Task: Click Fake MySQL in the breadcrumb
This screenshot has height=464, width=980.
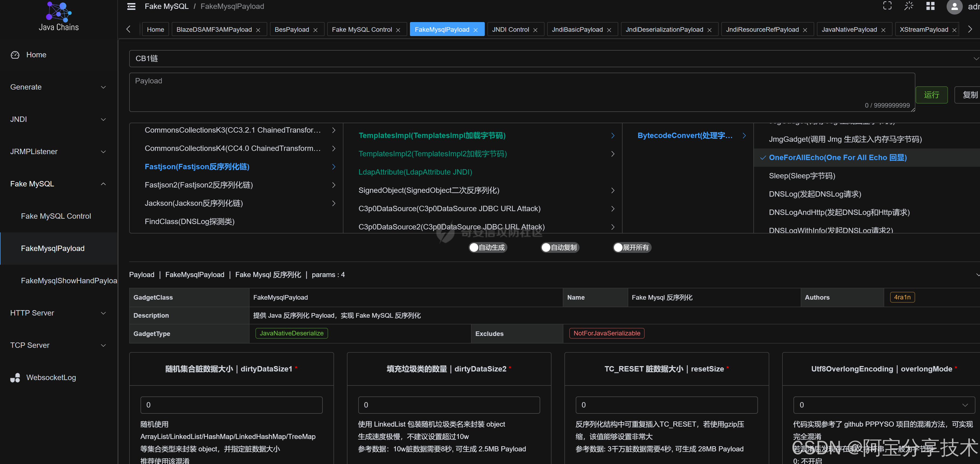Action: 167,6
